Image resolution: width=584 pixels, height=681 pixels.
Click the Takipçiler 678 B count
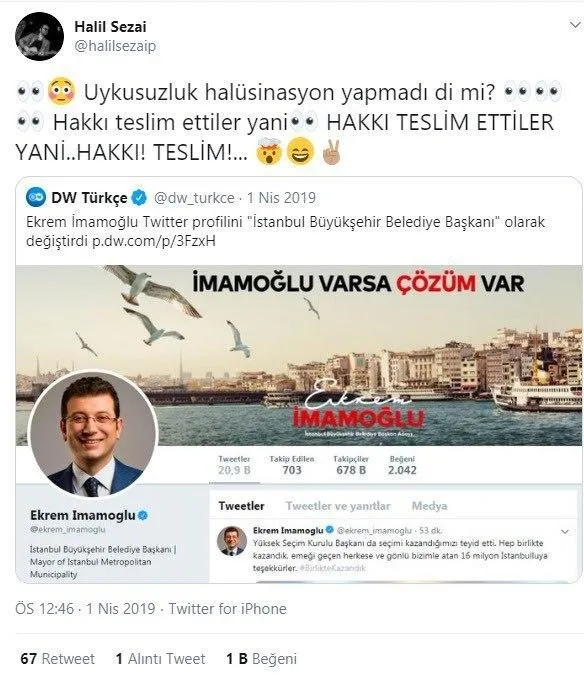351,465
